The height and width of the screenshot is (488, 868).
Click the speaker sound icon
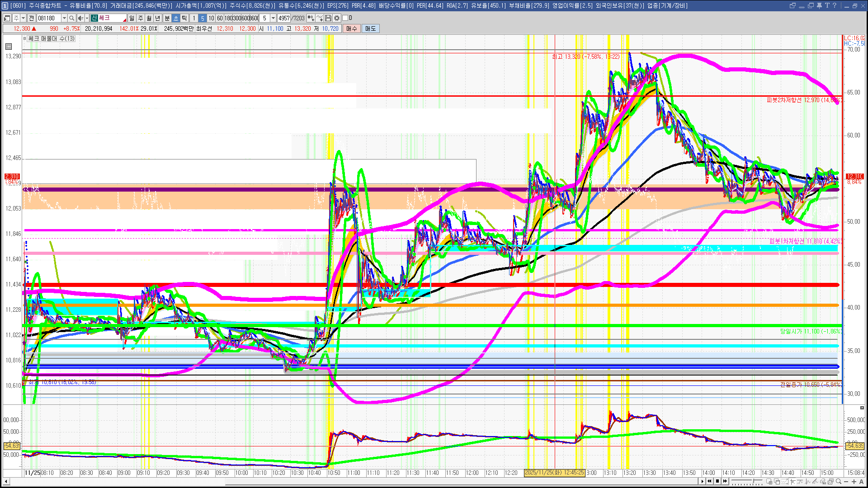pyautogui.click(x=80, y=18)
